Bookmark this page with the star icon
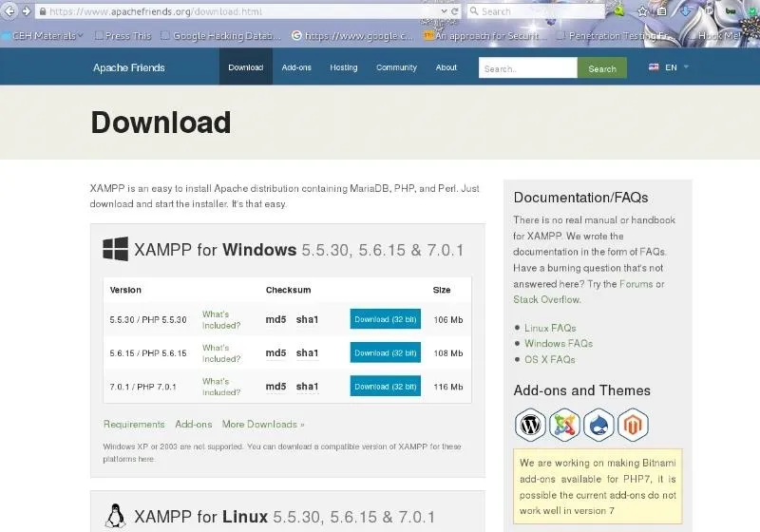760x532 pixels. (x=642, y=11)
